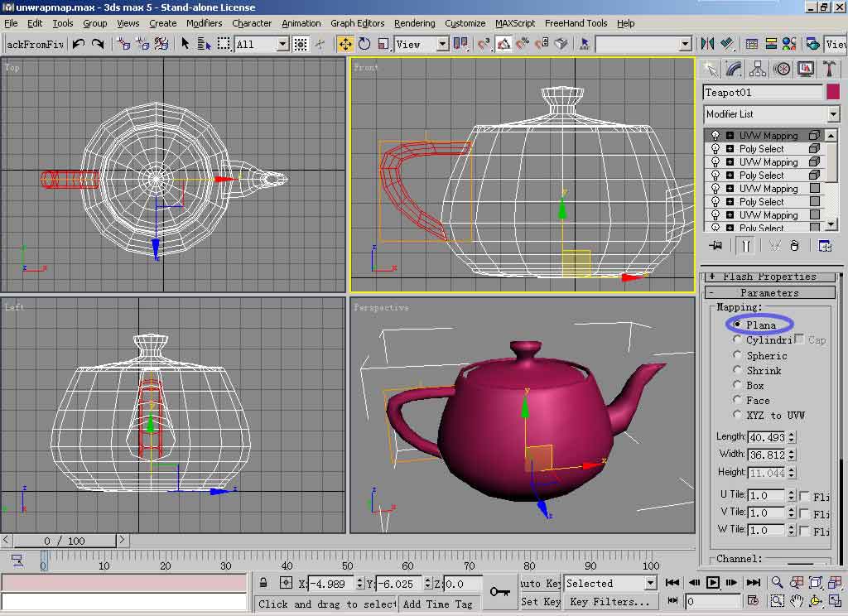848x616 pixels.
Task: Click the Configure Modifier Sets icon
Action: coord(825,246)
